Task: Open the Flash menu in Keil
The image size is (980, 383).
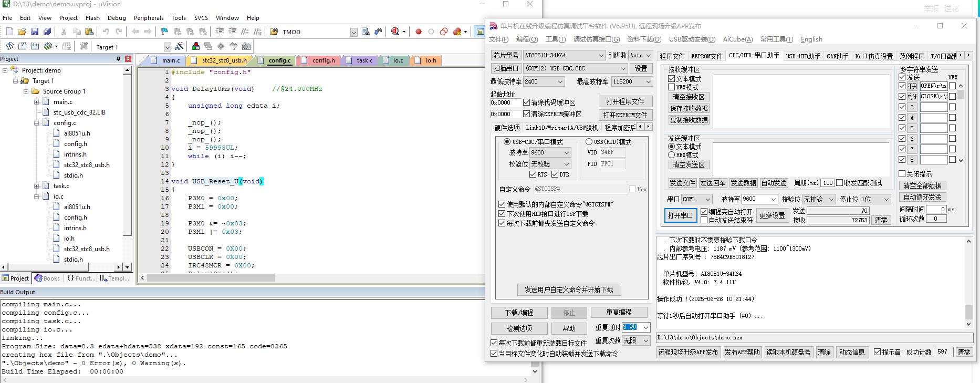Action: 92,18
